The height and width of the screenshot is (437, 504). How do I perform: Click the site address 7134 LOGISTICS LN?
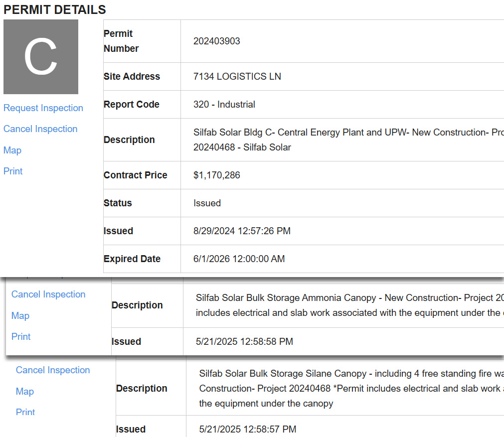coord(237,77)
